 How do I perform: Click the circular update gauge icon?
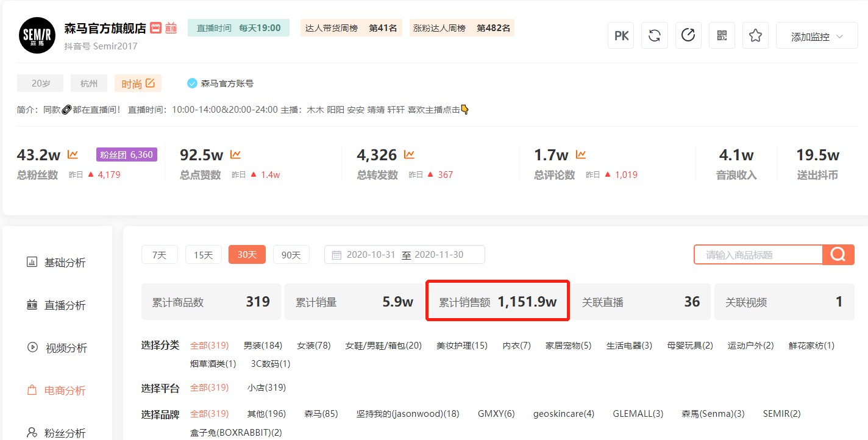click(x=688, y=35)
